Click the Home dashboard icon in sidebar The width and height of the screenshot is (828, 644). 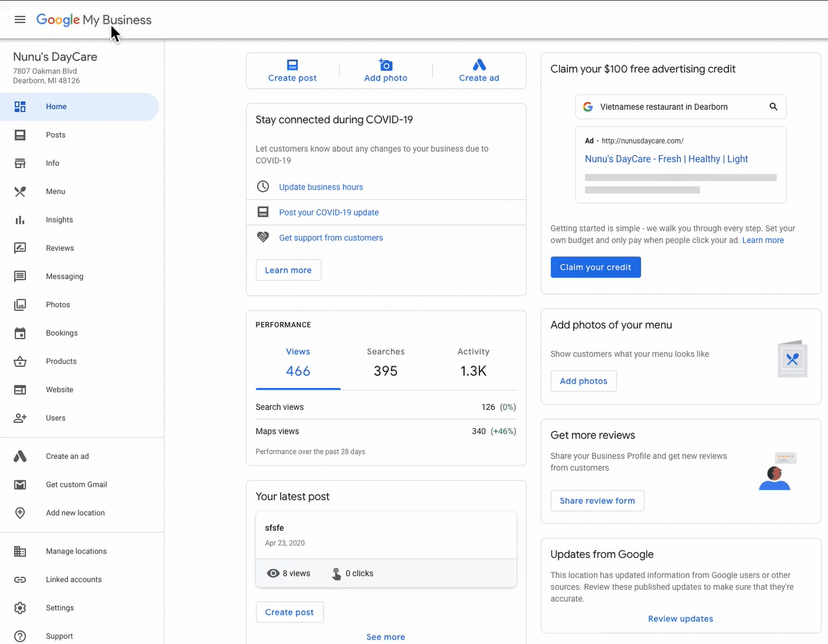pos(20,107)
